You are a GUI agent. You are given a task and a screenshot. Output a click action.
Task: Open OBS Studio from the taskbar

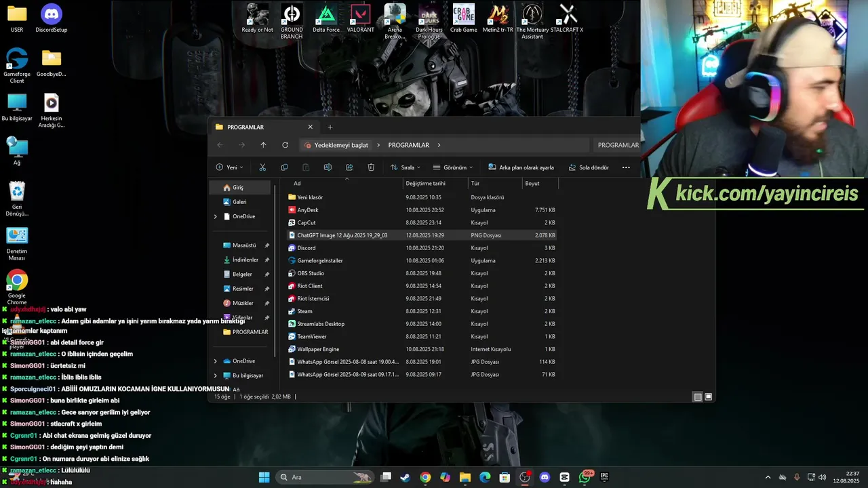tap(525, 477)
